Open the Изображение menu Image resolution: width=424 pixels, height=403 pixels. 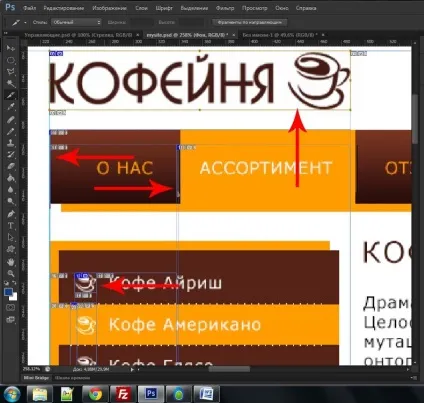(x=109, y=8)
